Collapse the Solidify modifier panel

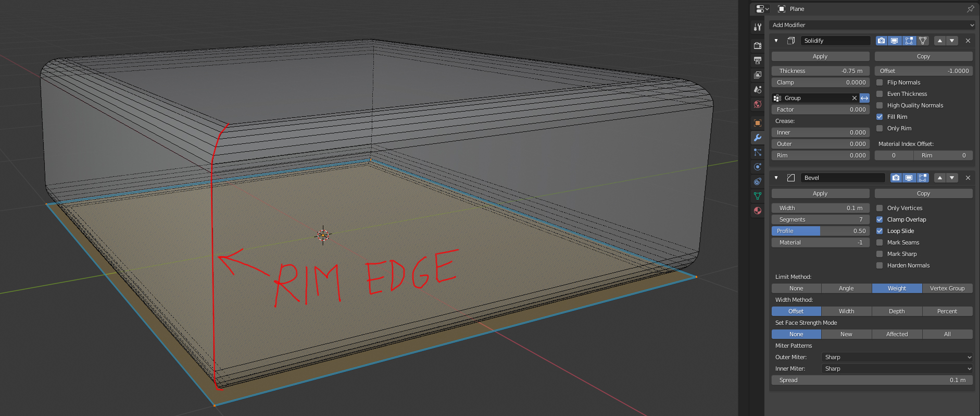tap(776, 41)
